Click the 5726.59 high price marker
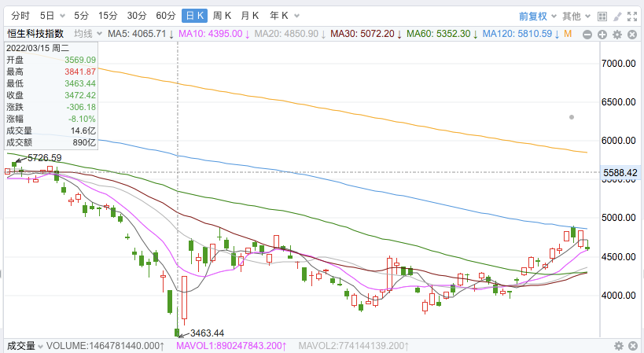644x353 pixels. [x=44, y=157]
